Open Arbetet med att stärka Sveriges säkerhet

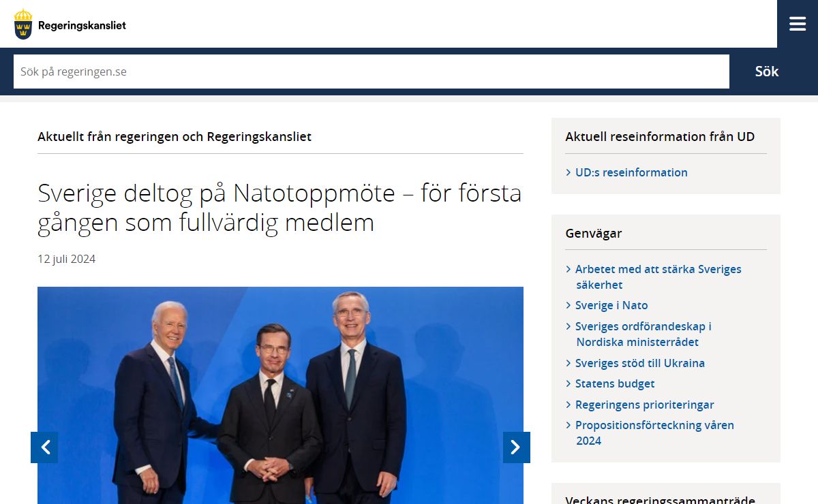[657, 277]
